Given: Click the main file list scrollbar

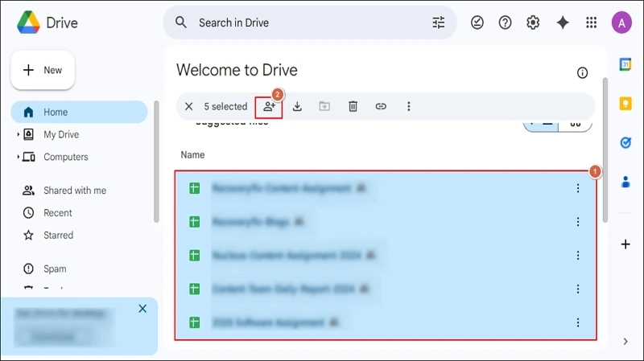Looking at the screenshot, I should click(605, 150).
